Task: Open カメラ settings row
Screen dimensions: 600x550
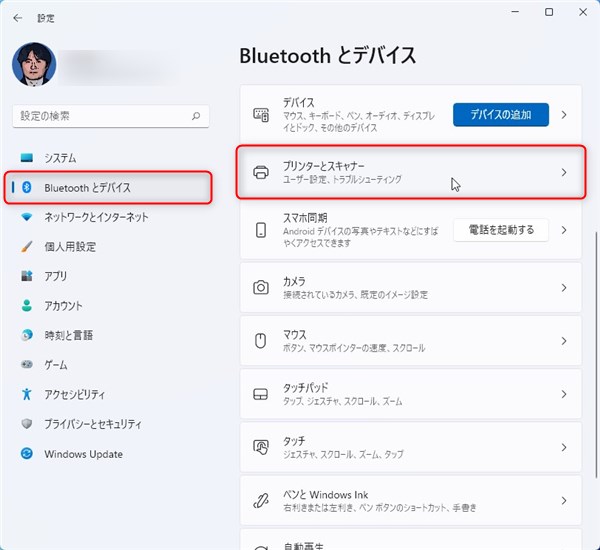Action: (x=411, y=287)
